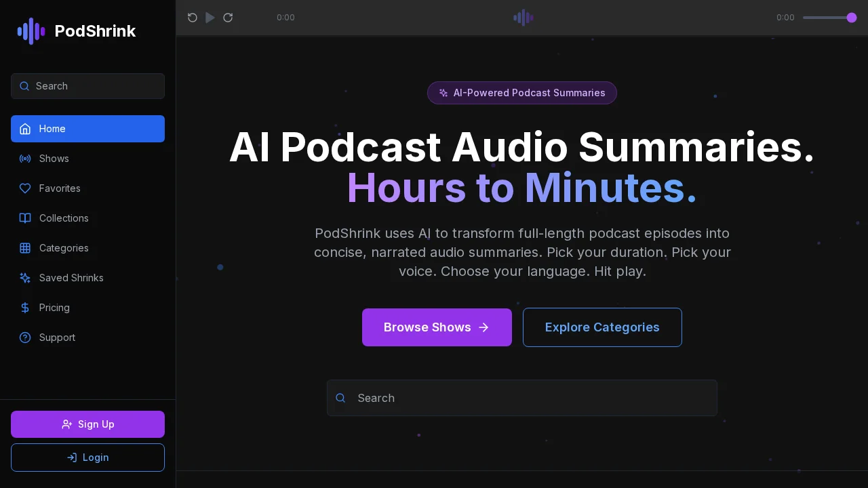The height and width of the screenshot is (488, 868).
Task: Click the PodShrink waveform logo
Action: click(31, 31)
